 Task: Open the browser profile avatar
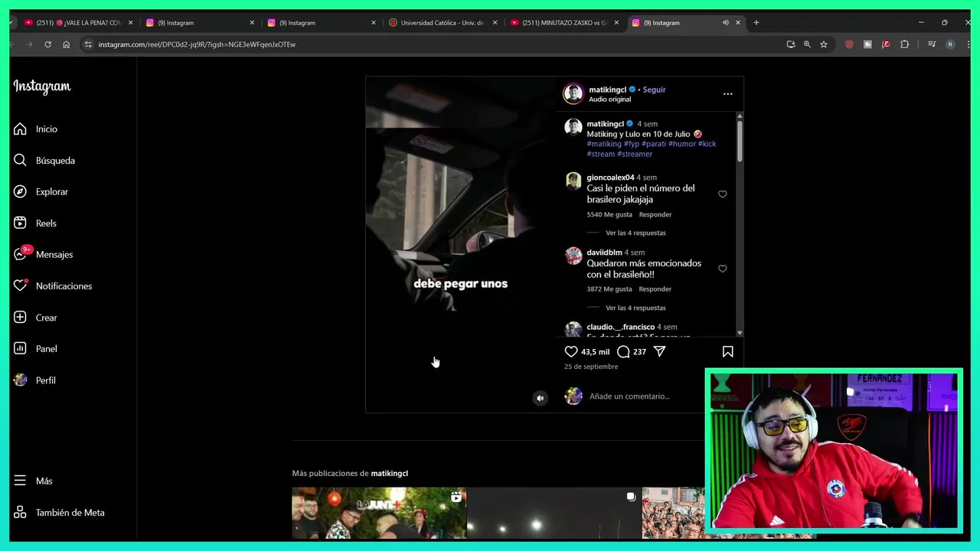[950, 44]
